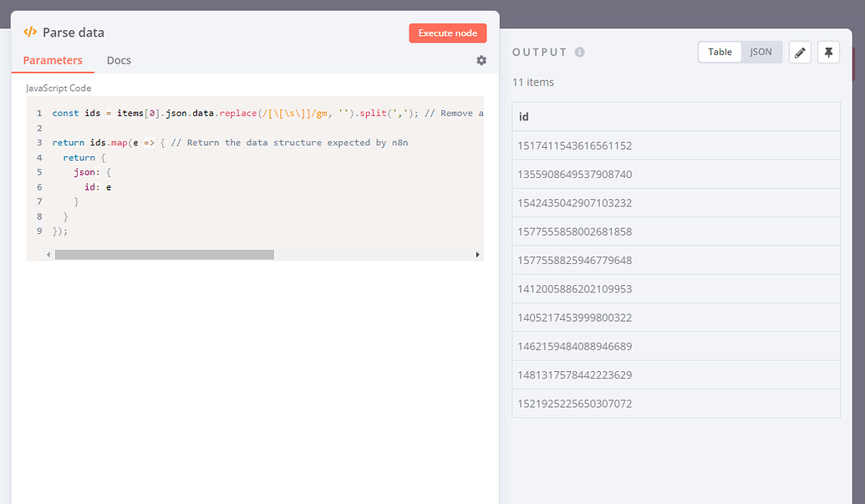Screen dimensions: 865x504
Task: Edit output data using the pencil icon
Action: (800, 52)
